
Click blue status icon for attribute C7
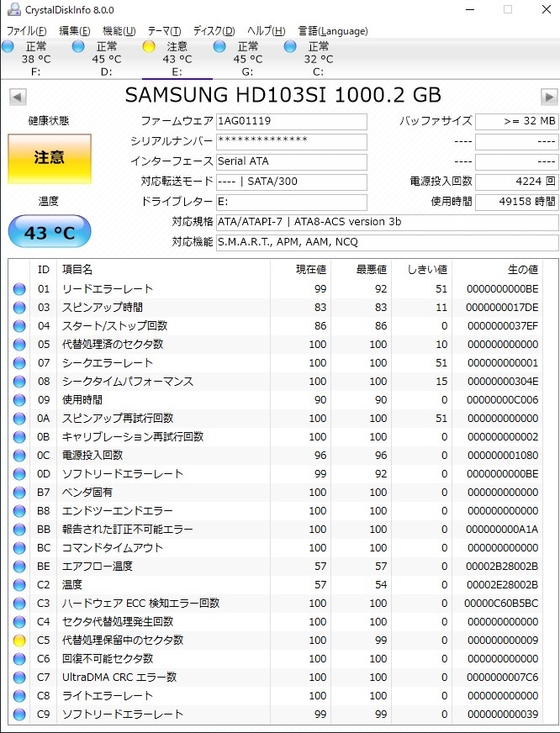pyautogui.click(x=19, y=677)
